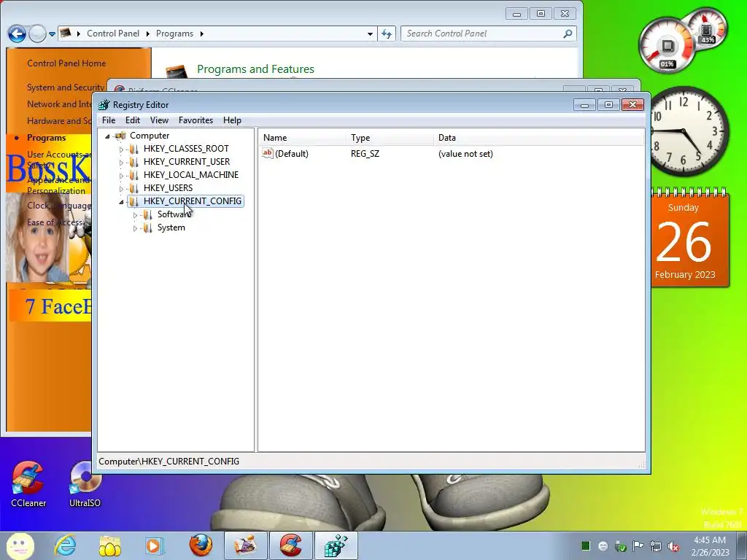Screen dimensions: 747x560
Task: Click the Registry Editor title bar icon
Action: (x=104, y=105)
